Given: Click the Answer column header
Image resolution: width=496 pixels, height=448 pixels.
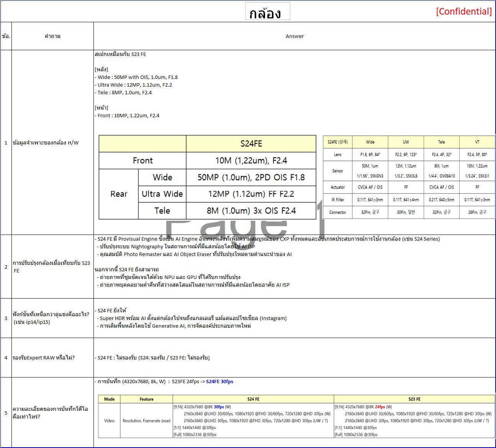Looking at the screenshot, I should [295, 36].
